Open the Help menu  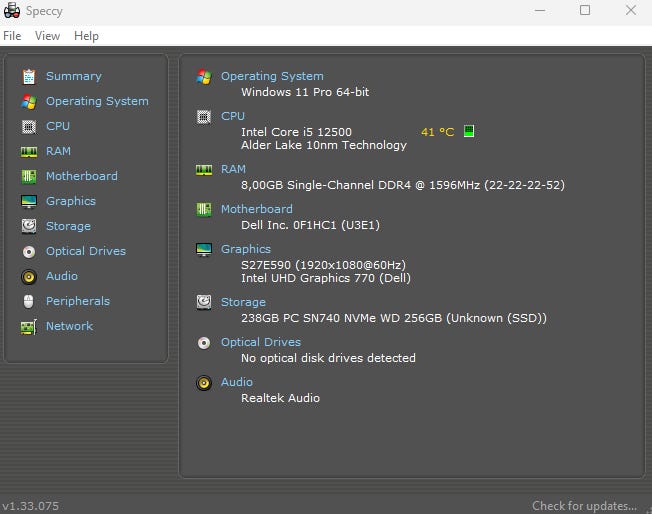[x=87, y=36]
